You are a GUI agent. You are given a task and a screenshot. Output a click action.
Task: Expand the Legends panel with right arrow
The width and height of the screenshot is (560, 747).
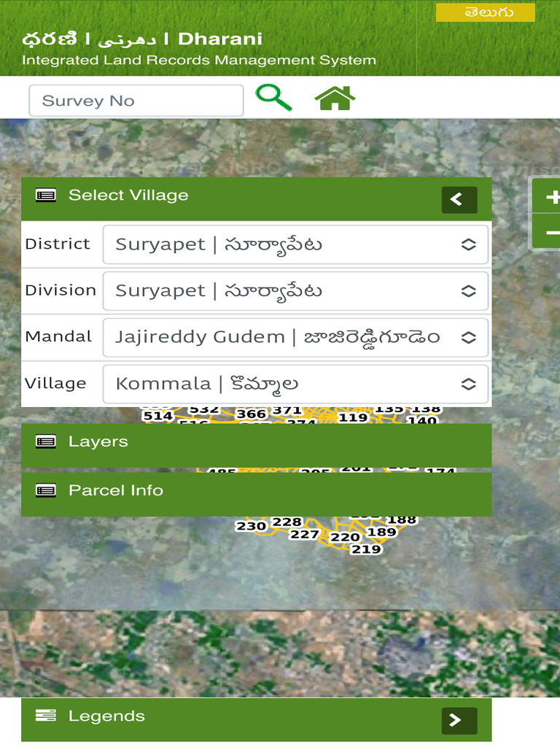[459, 720]
